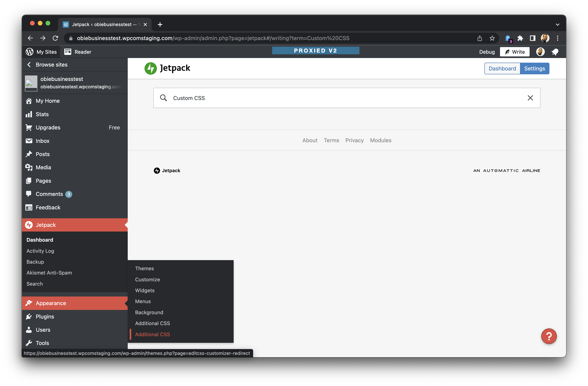Screen dimensions: 588x386
Task: Go back via Browse sites chevron
Action: coord(29,65)
